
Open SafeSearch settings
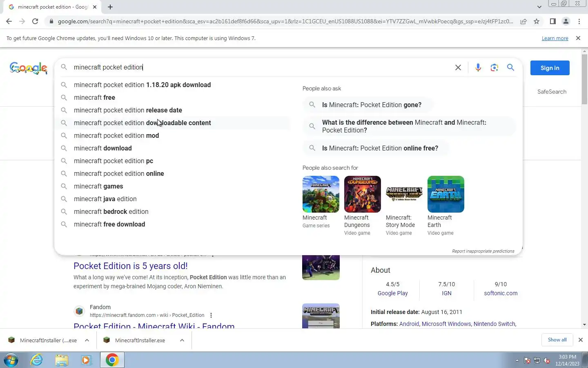(552, 92)
